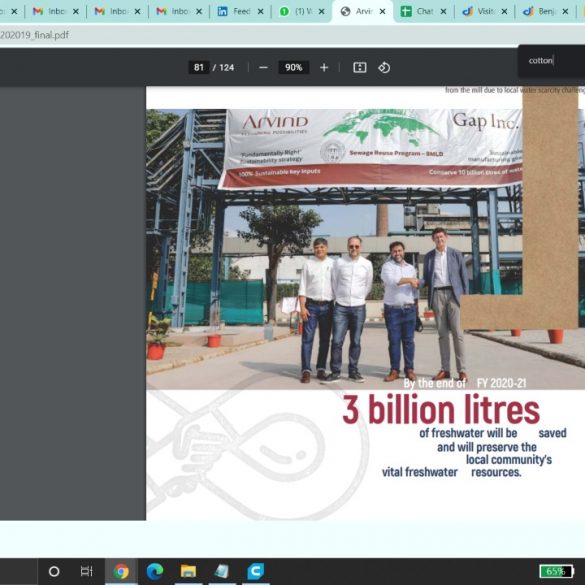Click the total pages text 124

[227, 68]
